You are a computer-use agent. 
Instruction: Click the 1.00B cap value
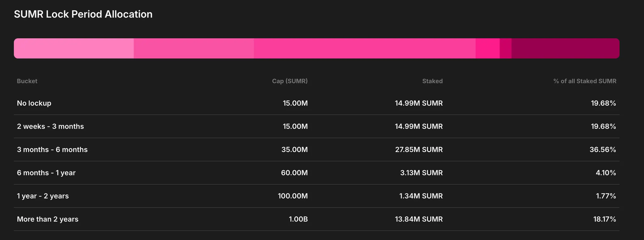(298, 219)
